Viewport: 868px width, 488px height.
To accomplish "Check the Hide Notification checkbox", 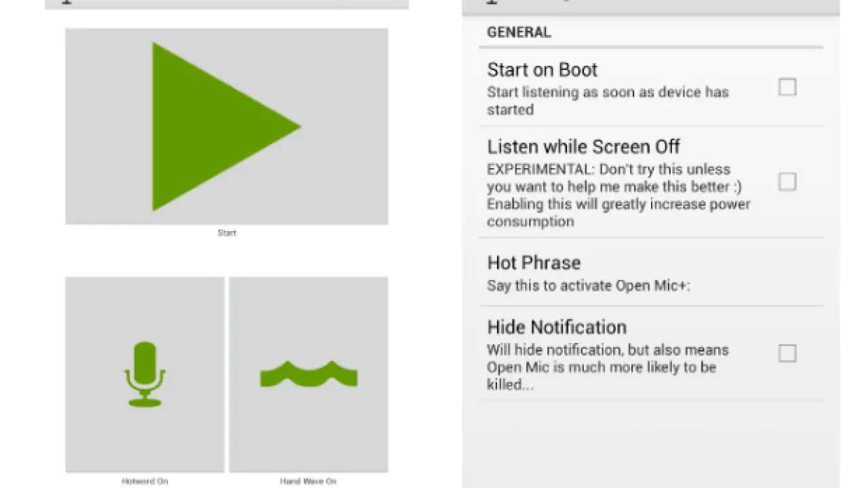I will [787, 353].
